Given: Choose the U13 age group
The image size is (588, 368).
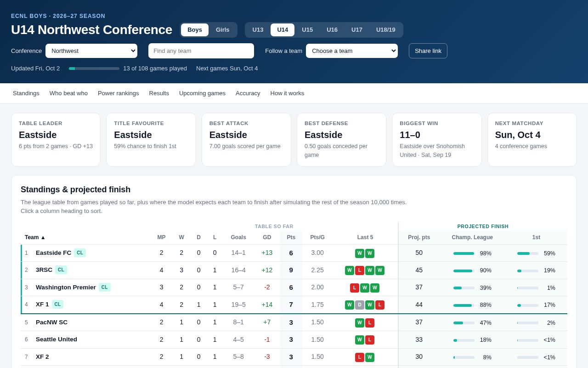Looking at the screenshot, I should click(x=258, y=30).
